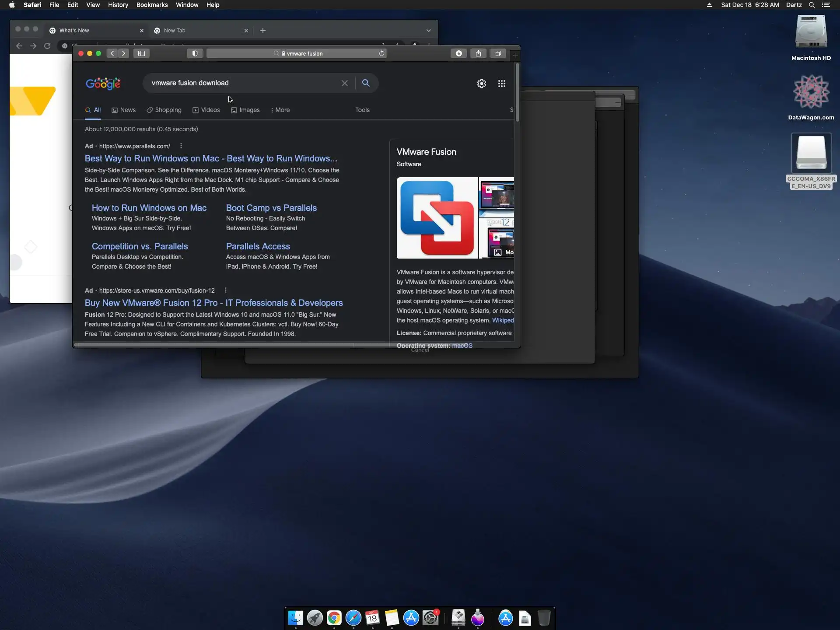Open Buy New VMware Fusion 12 Pro link
Viewport: 840px width, 630px height.
pyautogui.click(x=213, y=303)
